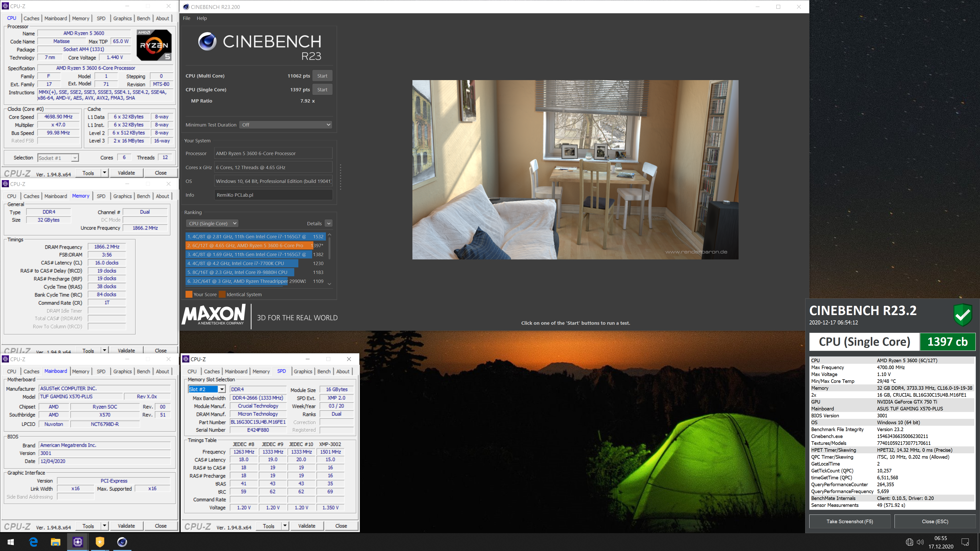Open the network status tray icon
Image resolution: width=980 pixels, height=551 pixels.
[x=909, y=542]
